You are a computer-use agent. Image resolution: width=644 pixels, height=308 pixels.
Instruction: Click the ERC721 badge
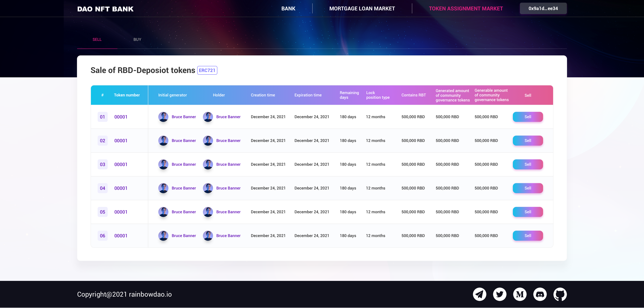[207, 70]
